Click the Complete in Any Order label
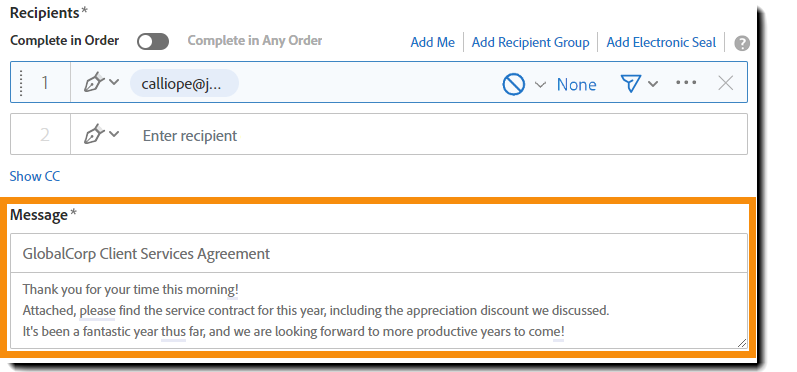 (255, 41)
